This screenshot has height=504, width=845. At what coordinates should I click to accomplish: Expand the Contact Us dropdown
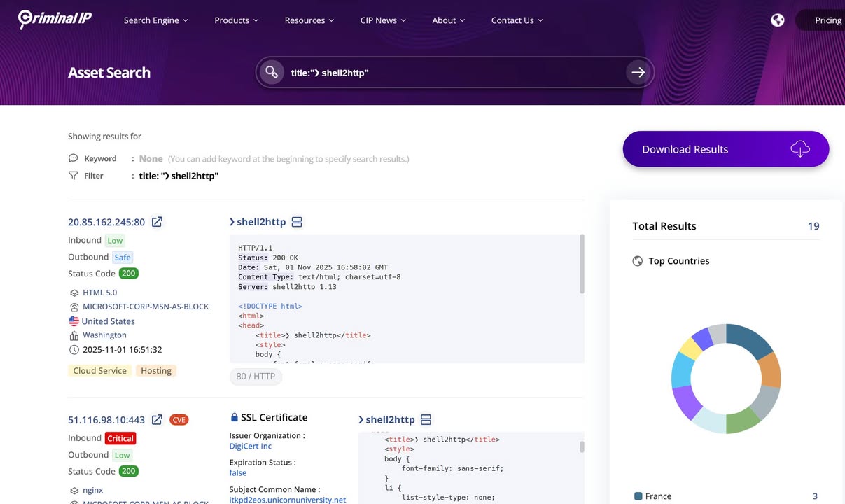(517, 20)
